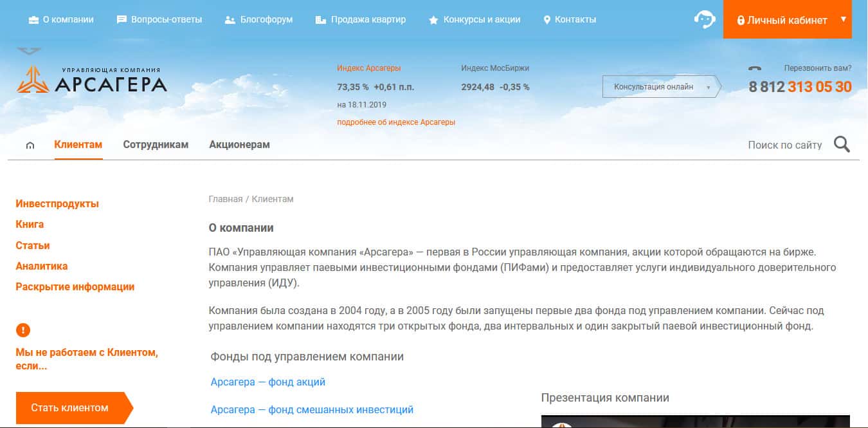Click the Фонды под управлением компании heading
The height and width of the screenshot is (428, 868).
[x=307, y=357]
